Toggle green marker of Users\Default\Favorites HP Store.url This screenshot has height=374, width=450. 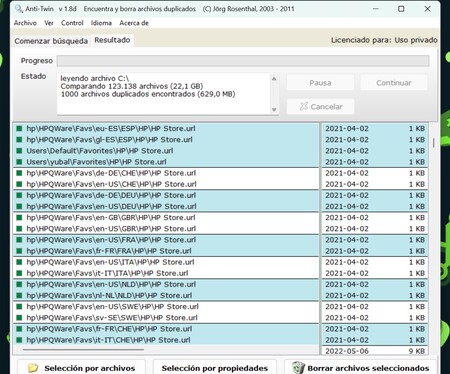19,151
